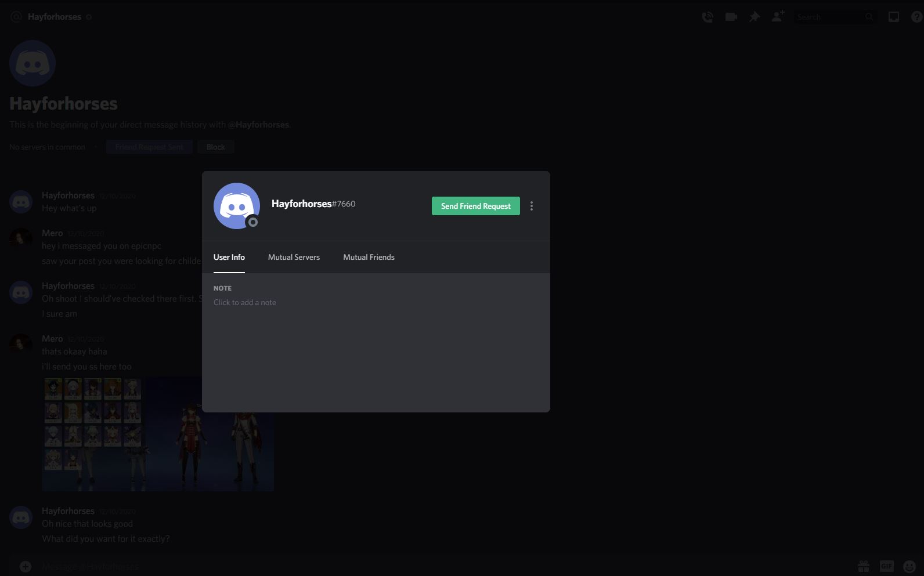Open the screenshot image attachment
The image size is (924, 576).
[x=158, y=434]
